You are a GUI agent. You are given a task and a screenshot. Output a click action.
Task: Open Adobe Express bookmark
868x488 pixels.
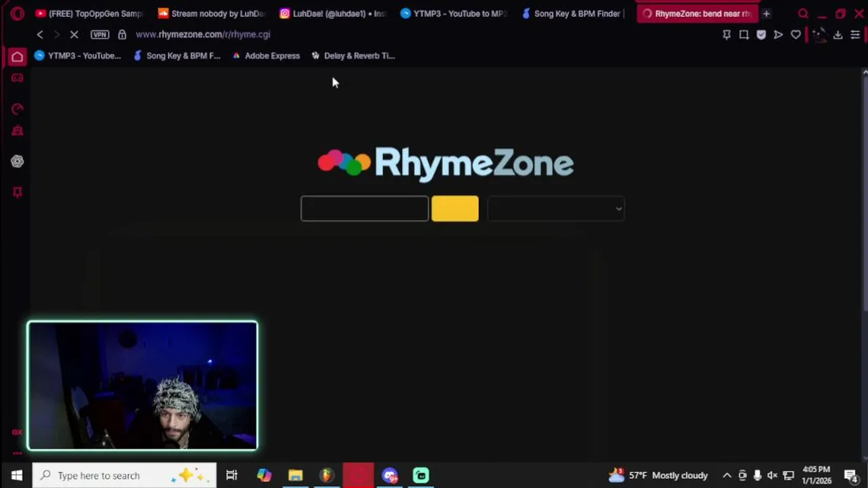tap(266, 56)
